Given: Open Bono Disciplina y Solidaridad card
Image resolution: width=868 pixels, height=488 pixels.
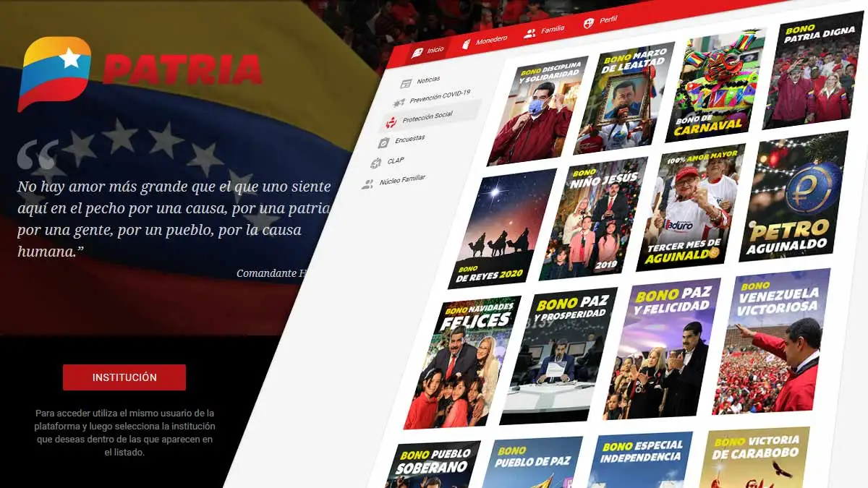Looking at the screenshot, I should [x=538, y=111].
